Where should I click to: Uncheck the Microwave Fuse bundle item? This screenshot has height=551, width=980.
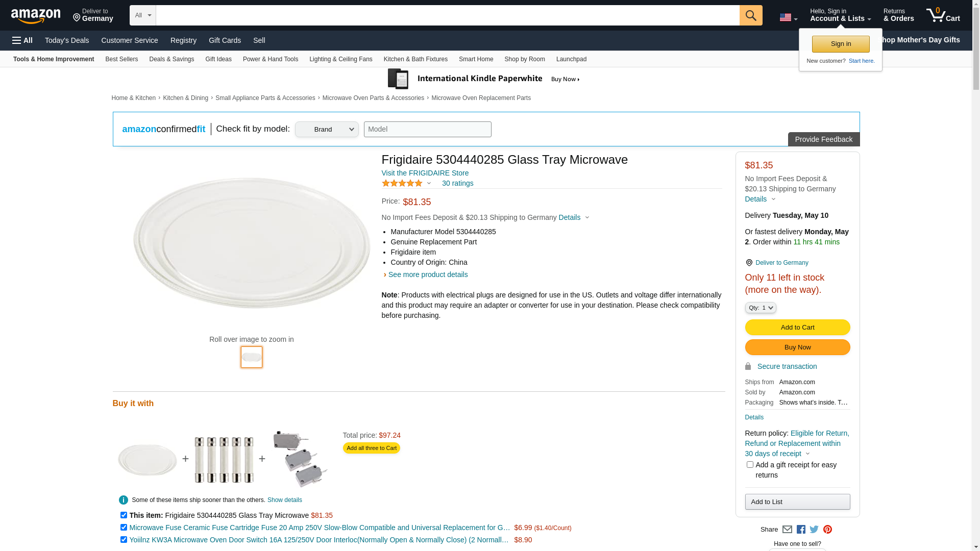124,528
